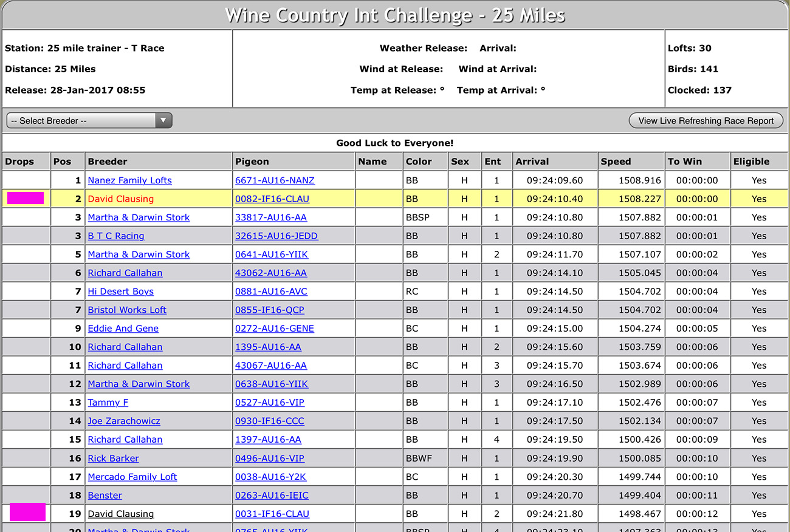The image size is (790, 532).
Task: Open pigeon 0272-AU16-GENE link
Action: tap(275, 329)
